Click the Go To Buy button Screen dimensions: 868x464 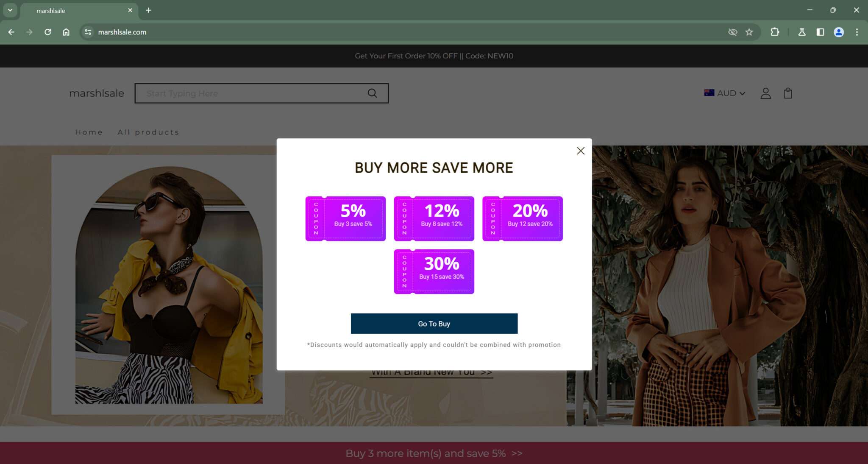[x=434, y=323]
